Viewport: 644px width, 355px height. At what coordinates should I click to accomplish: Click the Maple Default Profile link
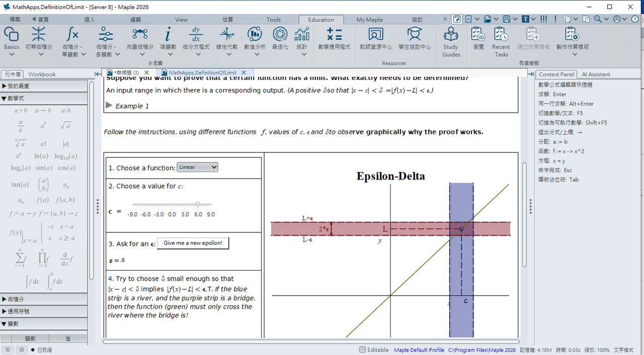point(419,350)
